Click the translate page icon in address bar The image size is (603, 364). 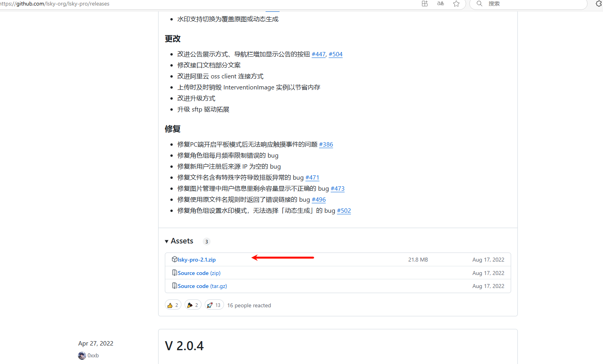(x=441, y=4)
